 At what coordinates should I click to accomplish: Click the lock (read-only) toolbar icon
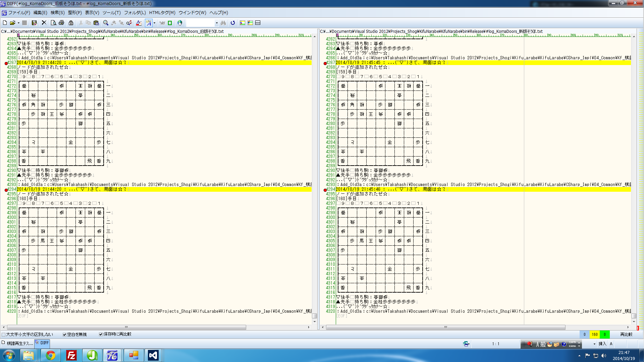click(x=71, y=23)
